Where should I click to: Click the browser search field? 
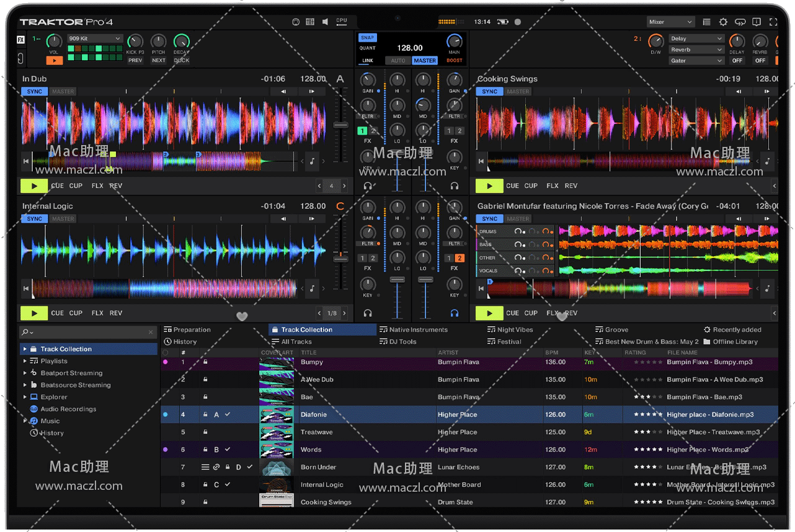point(87,332)
